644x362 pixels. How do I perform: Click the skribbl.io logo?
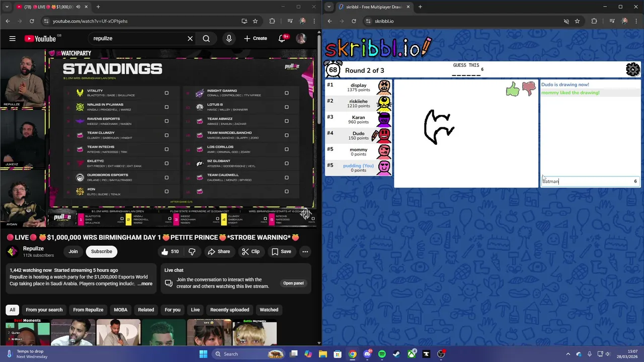tap(378, 47)
